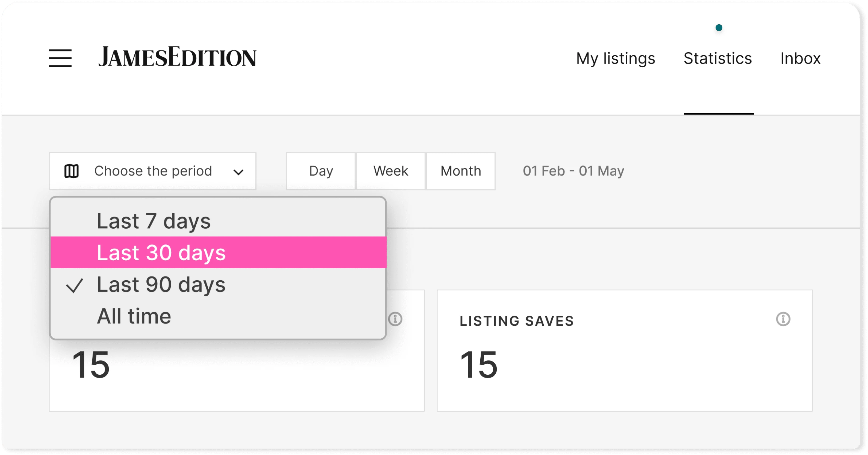Click the Day button in the toolbar
The width and height of the screenshot is (868, 455).
pyautogui.click(x=320, y=171)
